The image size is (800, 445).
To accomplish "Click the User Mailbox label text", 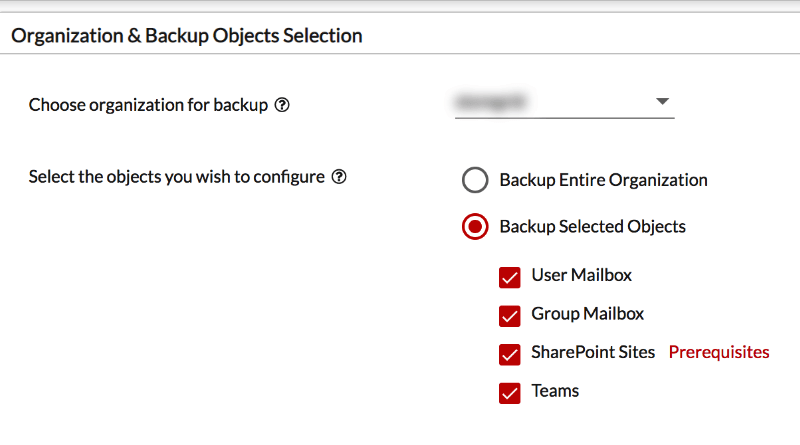I will [582, 275].
